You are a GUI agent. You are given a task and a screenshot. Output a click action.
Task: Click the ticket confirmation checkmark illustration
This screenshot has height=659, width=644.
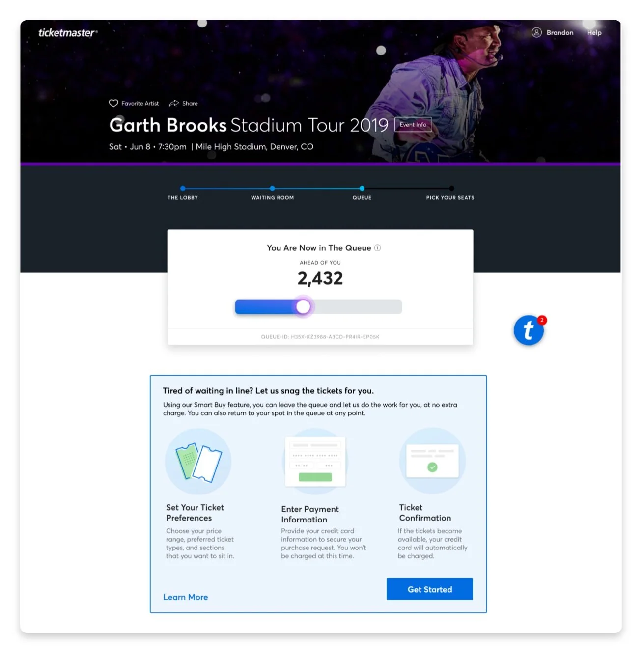click(432, 461)
